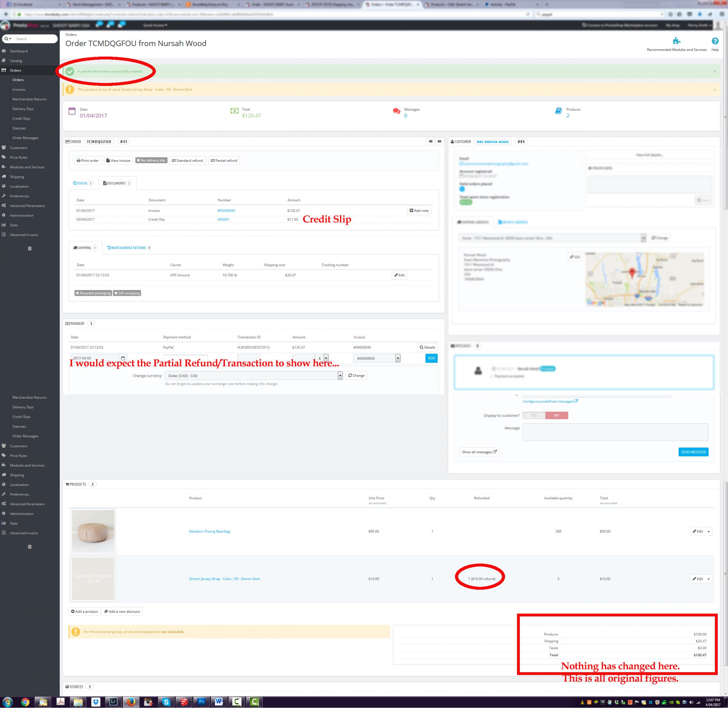Open Photoshop from the taskbar
The height and width of the screenshot is (708, 728).
[201, 702]
